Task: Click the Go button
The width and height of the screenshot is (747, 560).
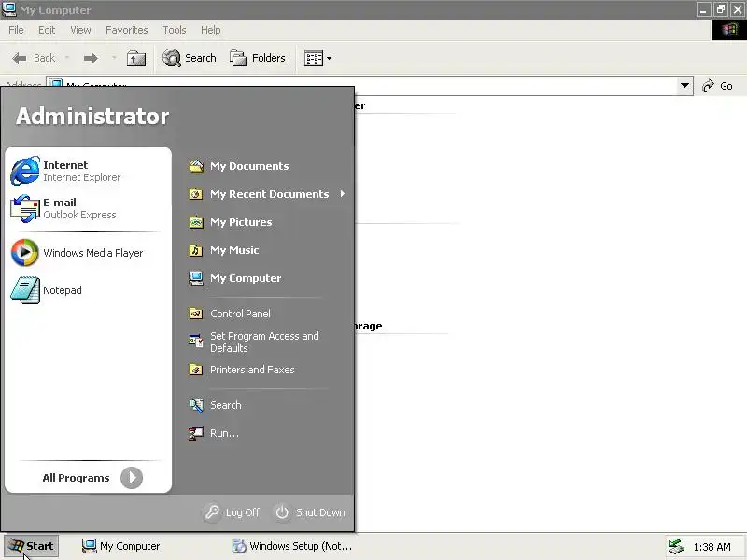Action: [717, 86]
